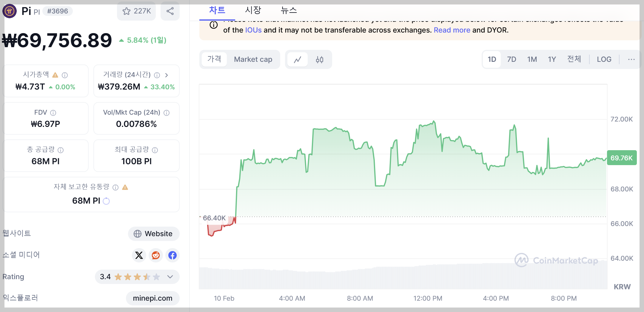Select the Market cap chart toggle

coord(253,59)
